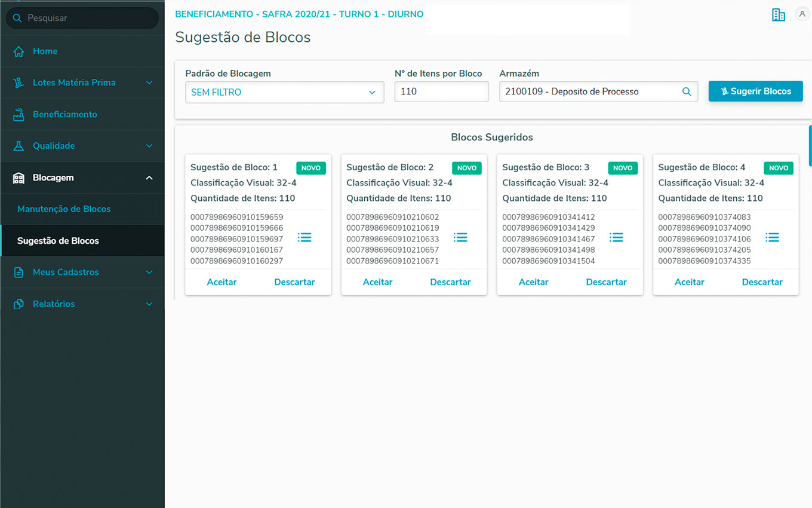The height and width of the screenshot is (508, 812).
Task: Go to Manutenção de Blocos
Action: [x=64, y=209]
